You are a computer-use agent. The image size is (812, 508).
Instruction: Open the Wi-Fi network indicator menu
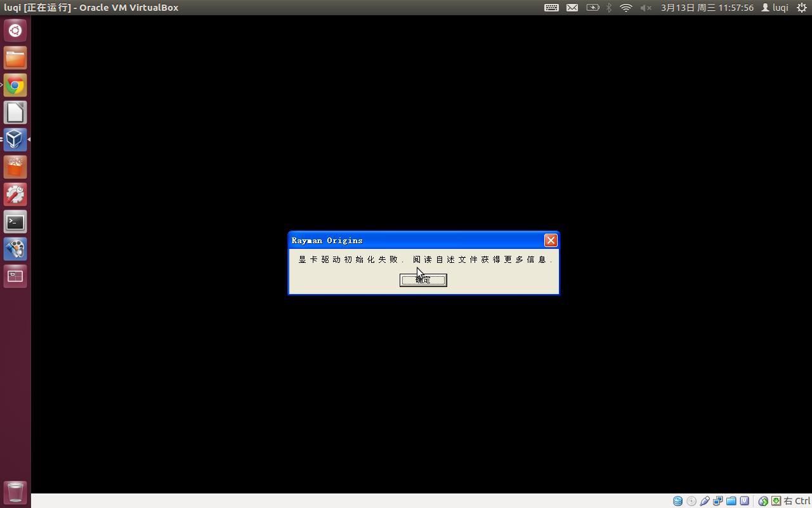(x=626, y=8)
